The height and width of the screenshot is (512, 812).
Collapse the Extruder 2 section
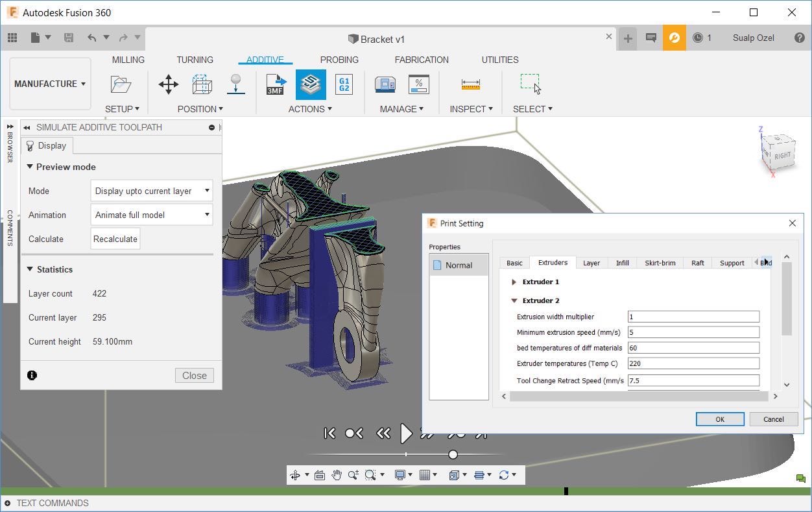pos(514,300)
